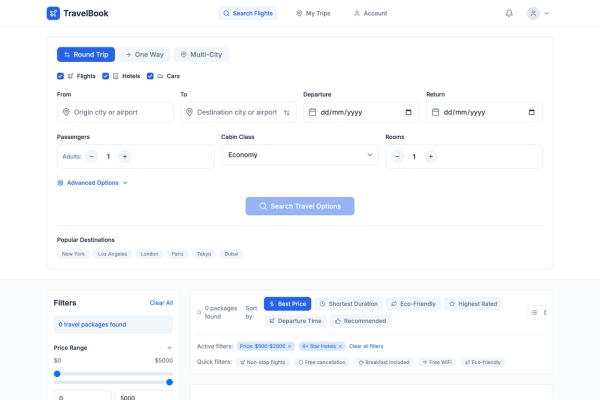Click the Departure date field

(x=361, y=112)
